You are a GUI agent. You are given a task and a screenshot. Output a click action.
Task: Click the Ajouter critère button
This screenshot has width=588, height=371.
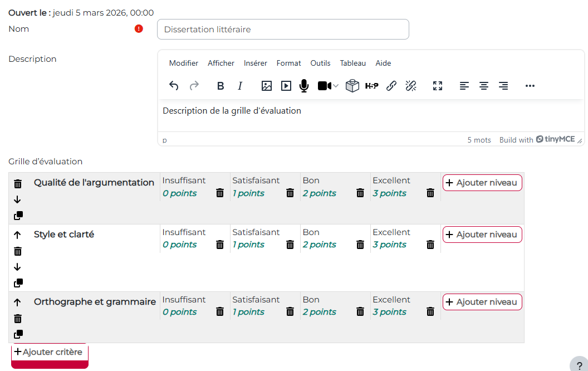50,352
